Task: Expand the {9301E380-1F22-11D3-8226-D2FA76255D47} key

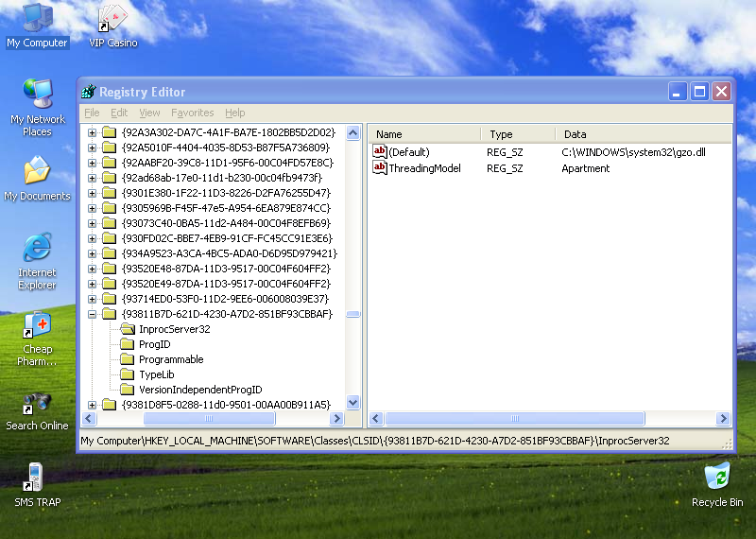Action: tap(92, 193)
